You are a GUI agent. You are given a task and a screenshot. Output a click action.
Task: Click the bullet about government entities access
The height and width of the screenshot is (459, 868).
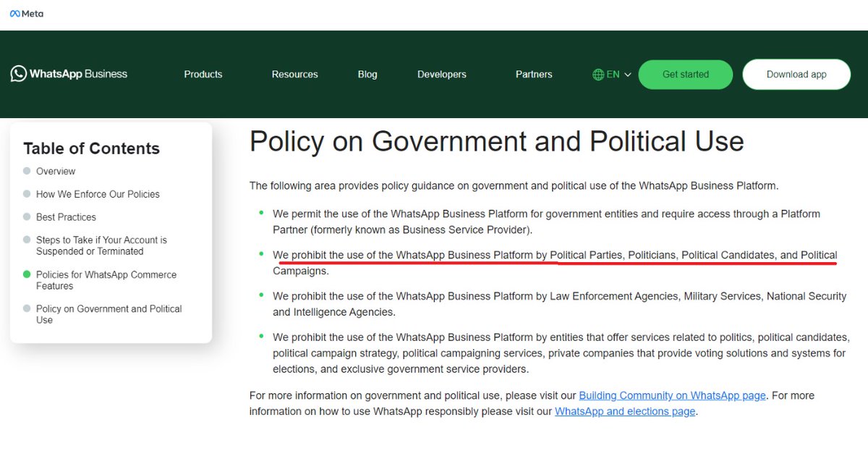click(x=546, y=222)
